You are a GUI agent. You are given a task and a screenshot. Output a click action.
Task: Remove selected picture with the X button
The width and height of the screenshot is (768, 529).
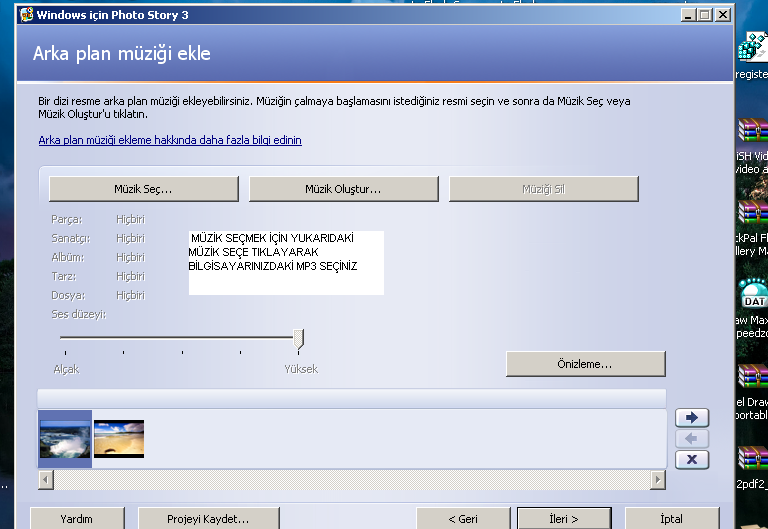coord(692,460)
